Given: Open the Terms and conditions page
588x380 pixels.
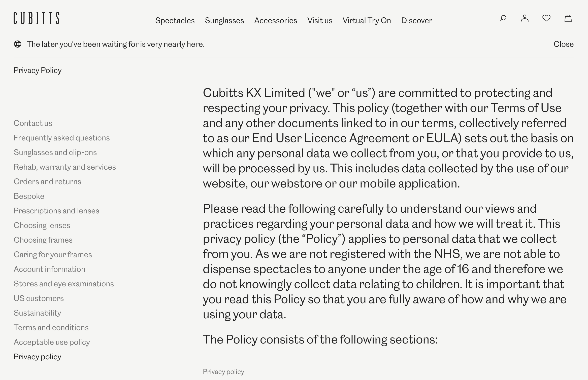Looking at the screenshot, I should (51, 327).
